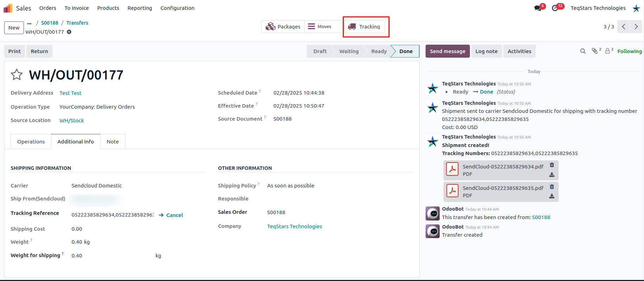Screen dimensions: 644x281
Task: Click the TeqStars star avatar in navbar
Action: click(636, 8)
